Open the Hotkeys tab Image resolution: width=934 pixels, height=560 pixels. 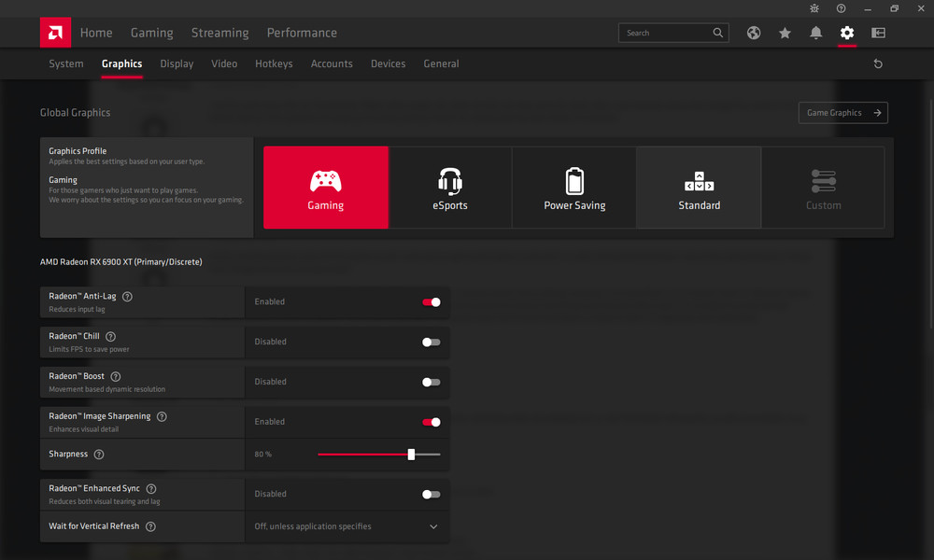tap(274, 64)
